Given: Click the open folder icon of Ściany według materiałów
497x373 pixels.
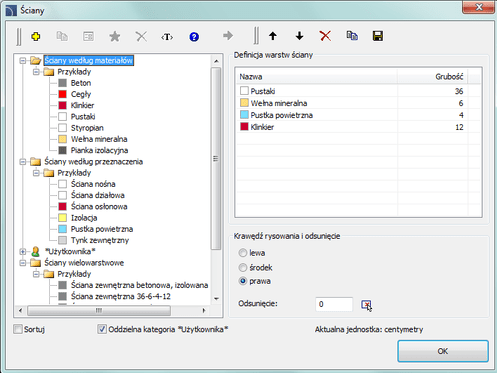Looking at the screenshot, I should click(x=35, y=60).
